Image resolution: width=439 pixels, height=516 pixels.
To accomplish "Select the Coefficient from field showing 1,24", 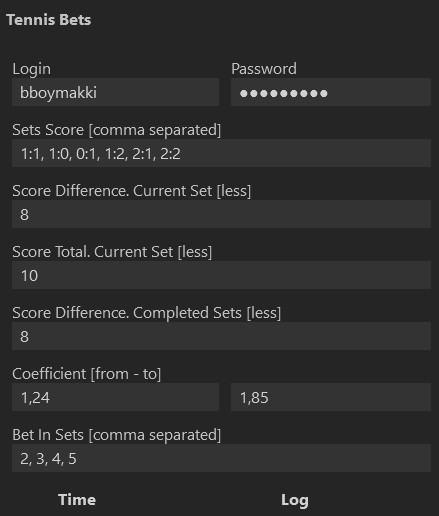I will tap(115, 397).
